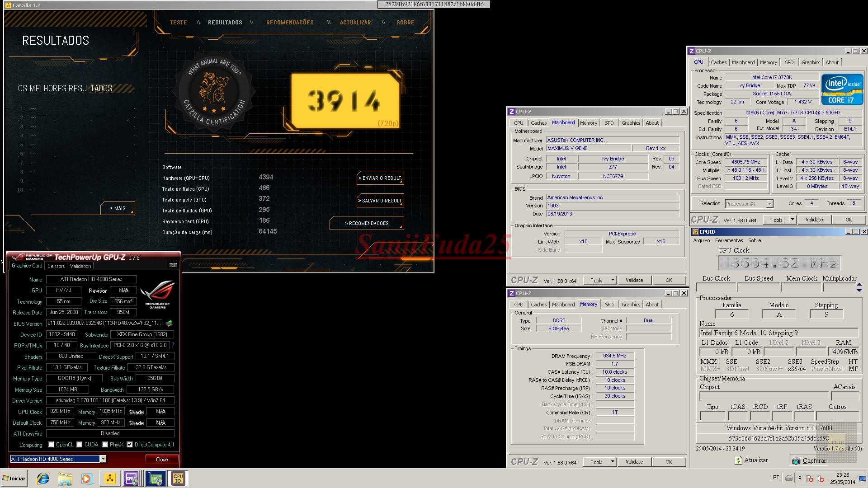
Task: Click the DRAM Frequency value 934.5 MHz
Action: click(x=615, y=356)
